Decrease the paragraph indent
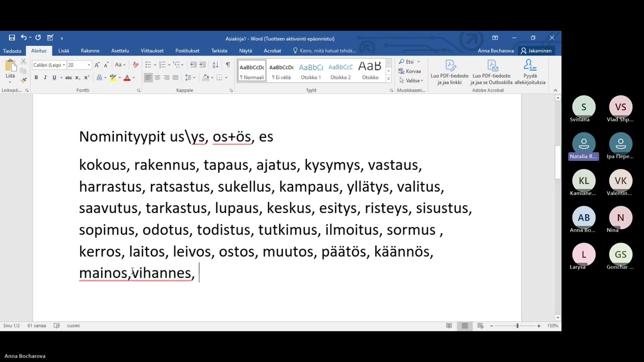The width and height of the screenshot is (644, 362). [x=194, y=65]
